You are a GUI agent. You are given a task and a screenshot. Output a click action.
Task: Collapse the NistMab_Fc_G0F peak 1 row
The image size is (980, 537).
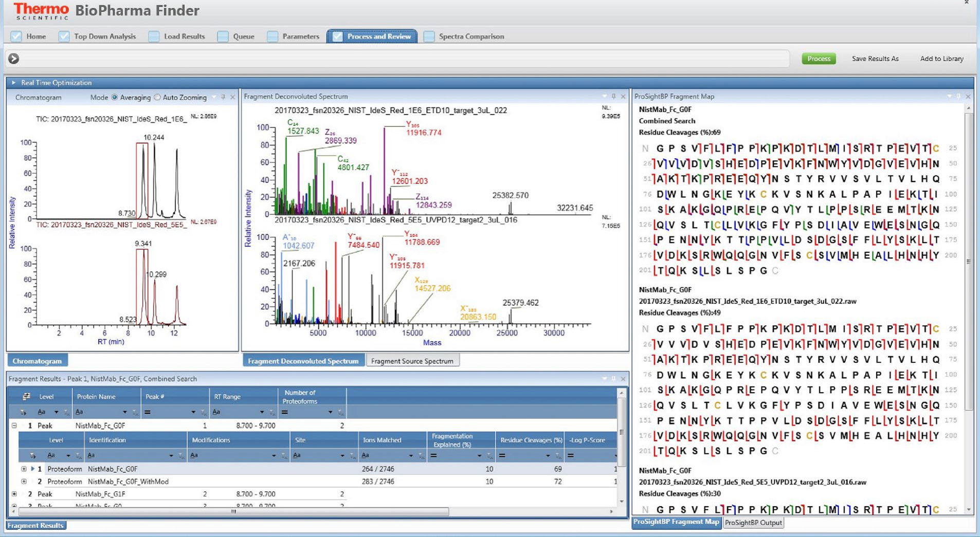[x=14, y=425]
